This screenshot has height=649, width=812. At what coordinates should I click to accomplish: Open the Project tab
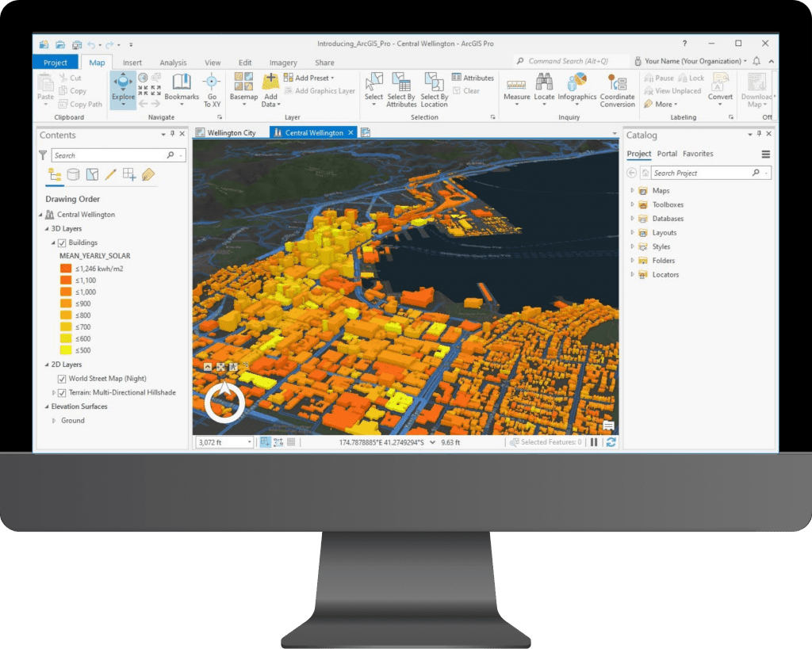56,62
